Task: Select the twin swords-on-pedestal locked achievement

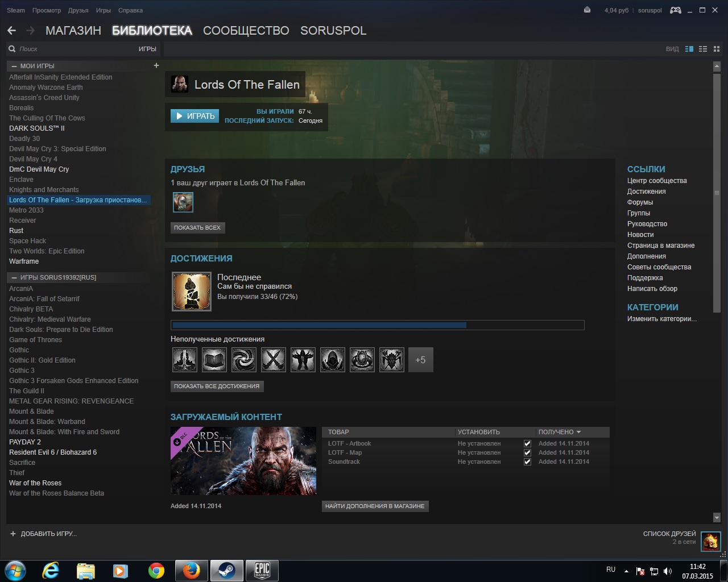Action: click(x=185, y=360)
